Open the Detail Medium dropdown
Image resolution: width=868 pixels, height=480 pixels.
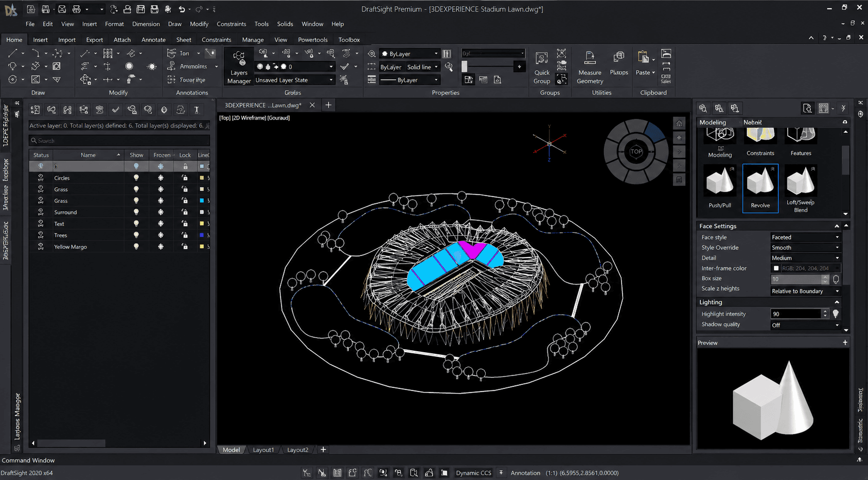point(805,258)
